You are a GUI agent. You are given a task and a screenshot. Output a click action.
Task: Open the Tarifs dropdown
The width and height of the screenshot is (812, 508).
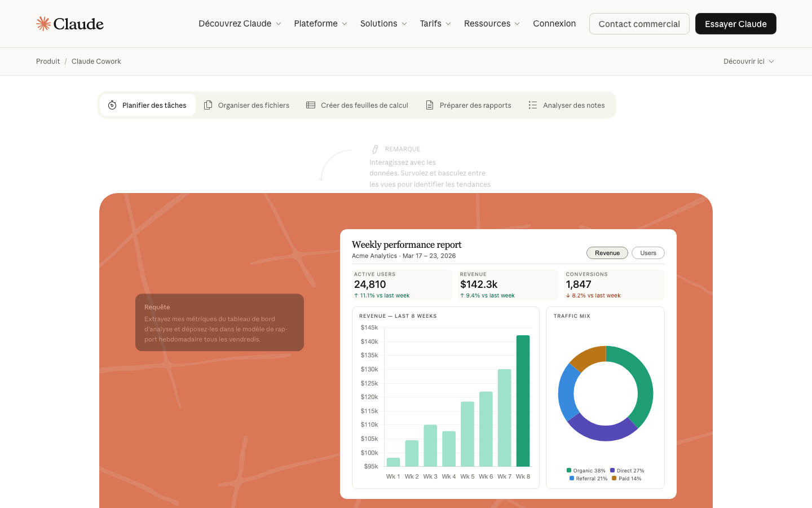[x=435, y=24]
